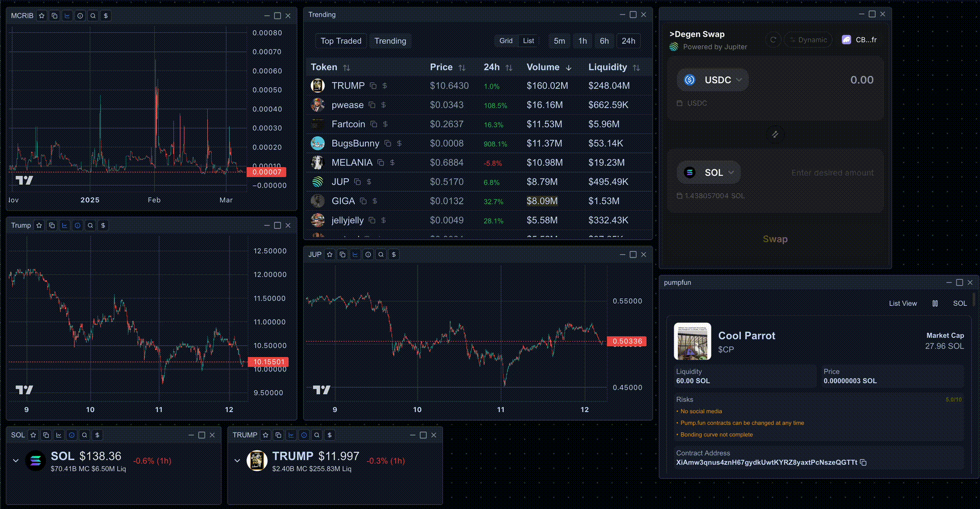Select the GIGA row in the Trending table
The height and width of the screenshot is (509, 980).
[x=478, y=201]
